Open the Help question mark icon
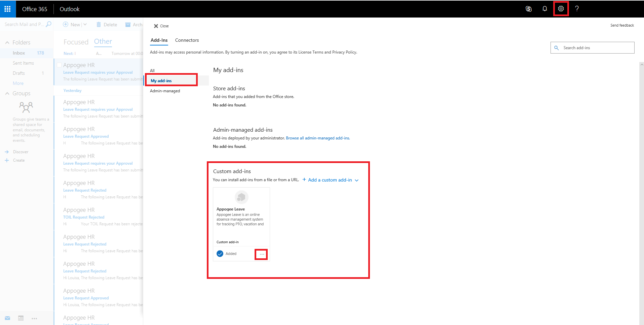644x325 pixels. pos(577,9)
